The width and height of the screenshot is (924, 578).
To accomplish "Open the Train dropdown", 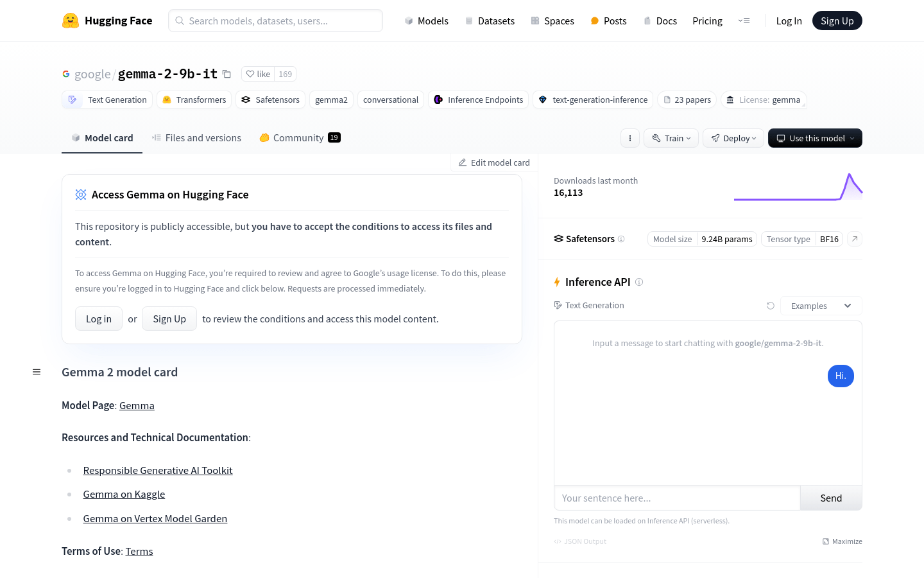I will (x=671, y=138).
